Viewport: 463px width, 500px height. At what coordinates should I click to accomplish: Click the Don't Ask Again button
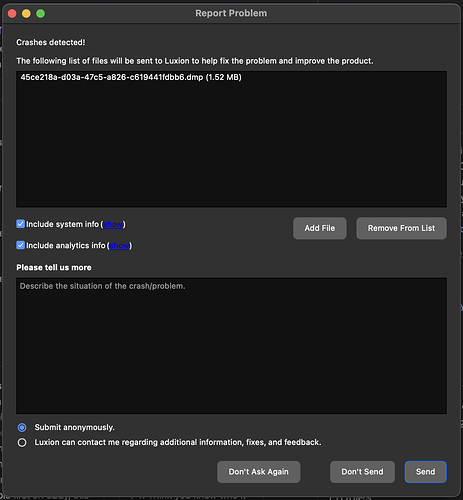(259, 472)
